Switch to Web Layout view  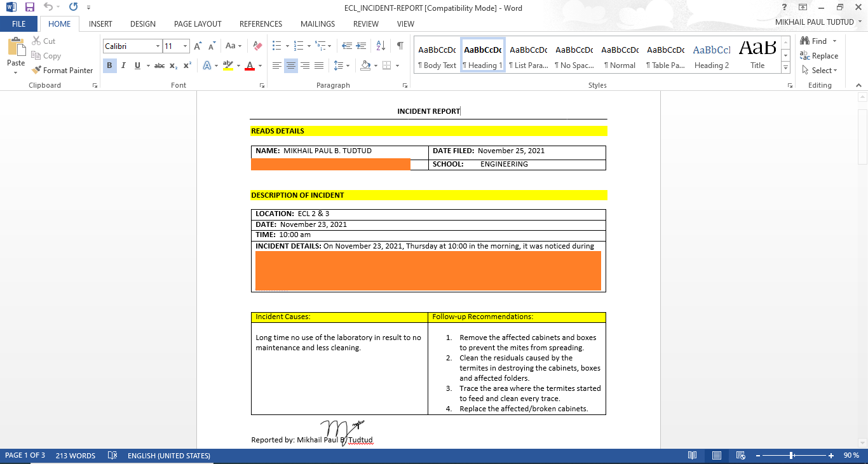click(x=740, y=456)
